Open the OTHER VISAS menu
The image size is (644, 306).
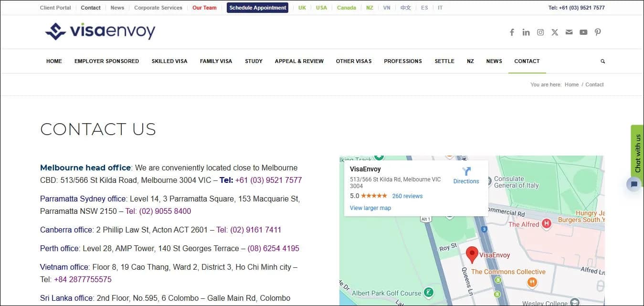click(354, 61)
